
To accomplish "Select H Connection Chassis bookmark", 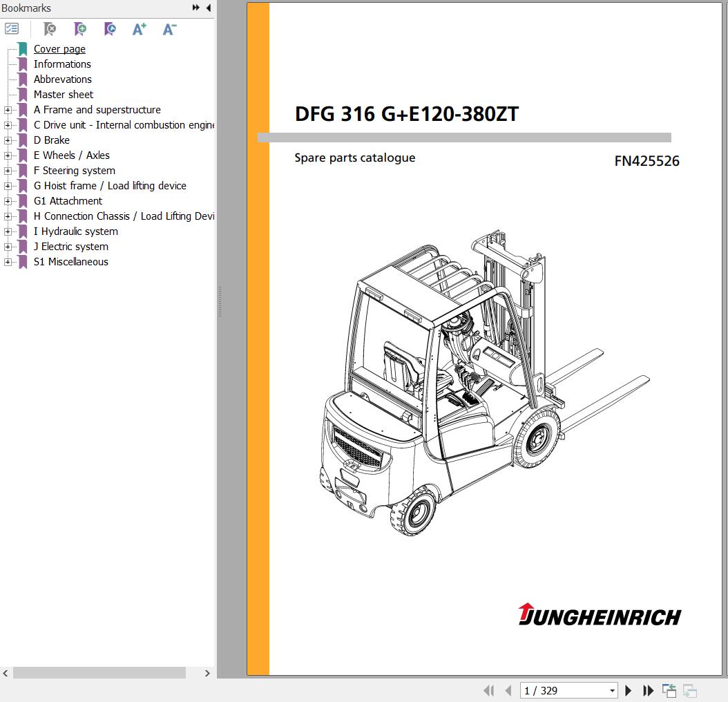I will 124,216.
